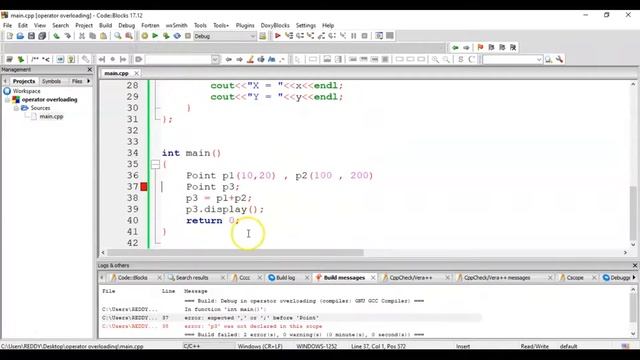Click the highlight marker pen icon
The image size is (640, 360).
coord(250,60)
